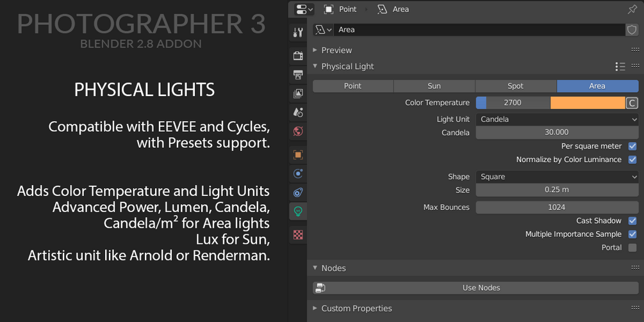
Task: Click the Custom Properties panel drag grip
Action: [636, 308]
